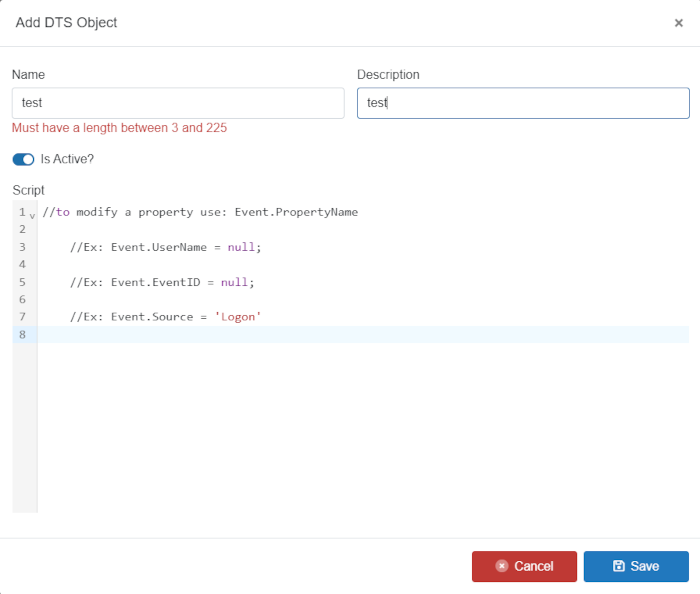The width and height of the screenshot is (700, 594).
Task: Save the DTS object
Action: click(636, 566)
